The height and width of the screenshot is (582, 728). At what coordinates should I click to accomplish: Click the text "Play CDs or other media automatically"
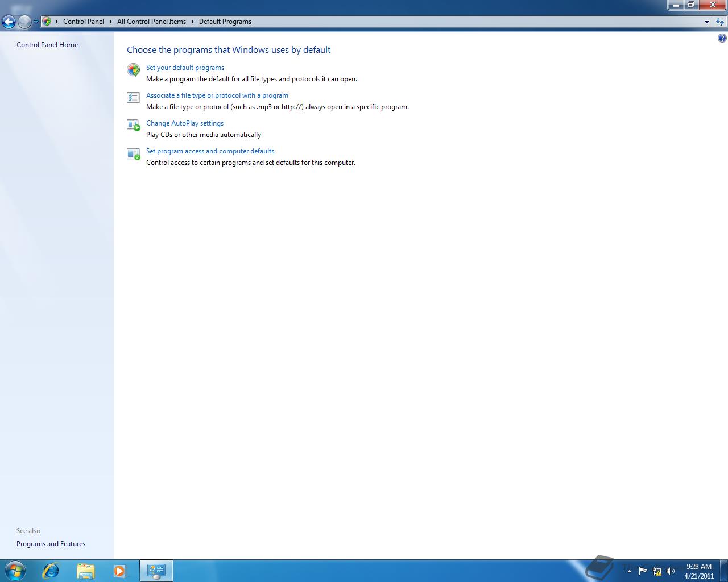(204, 135)
